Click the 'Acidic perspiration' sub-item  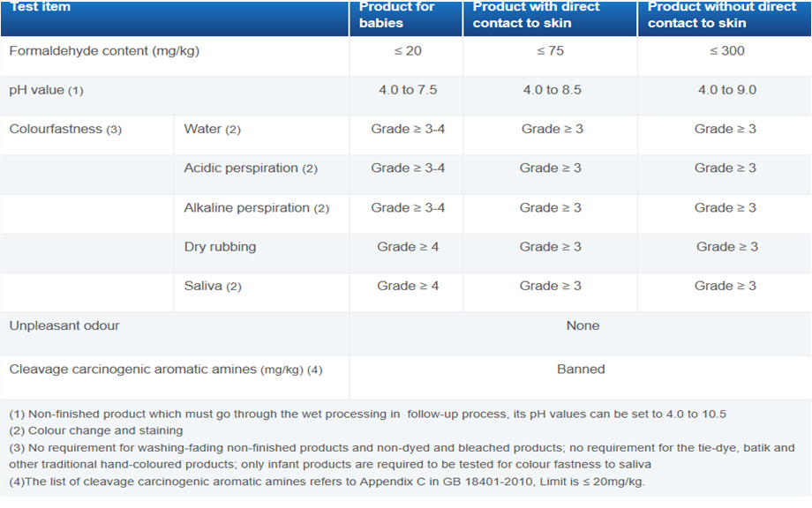tap(250, 168)
